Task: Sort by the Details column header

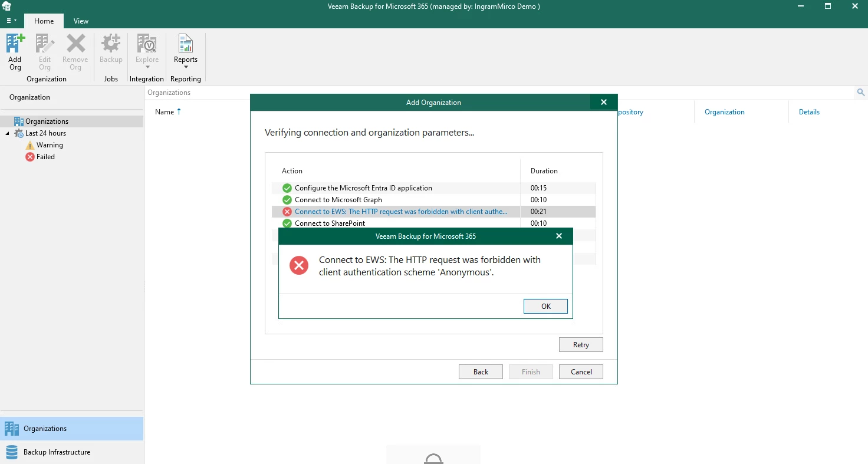Action: coord(809,112)
